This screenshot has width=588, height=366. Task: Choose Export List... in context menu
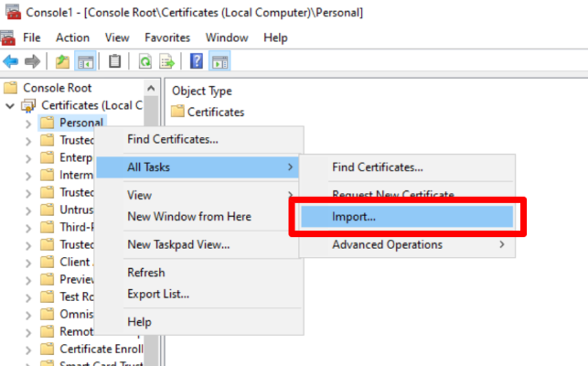point(198,294)
